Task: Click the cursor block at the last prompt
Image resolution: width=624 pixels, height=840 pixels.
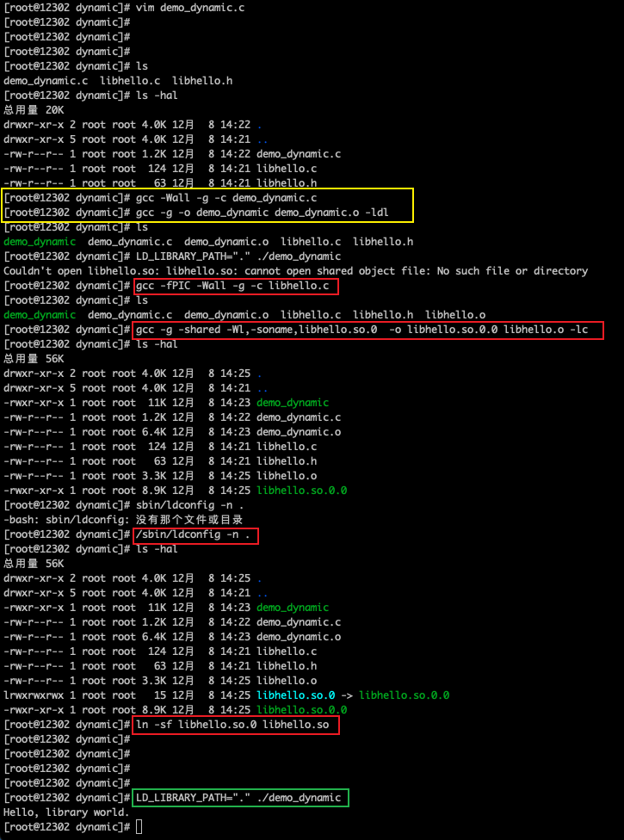Action: 139,827
